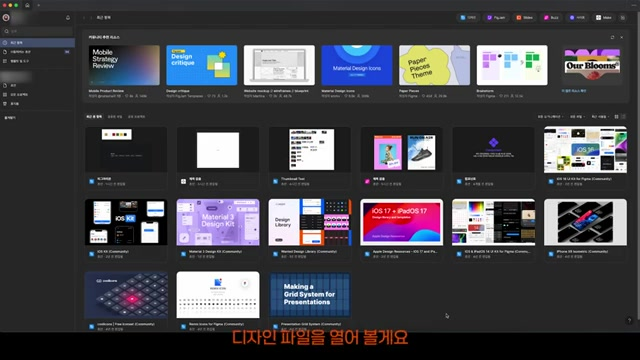Viewport: 640px width, 360px height.
Task: Open the Website mockup wireframes template
Action: pyautogui.click(x=279, y=65)
